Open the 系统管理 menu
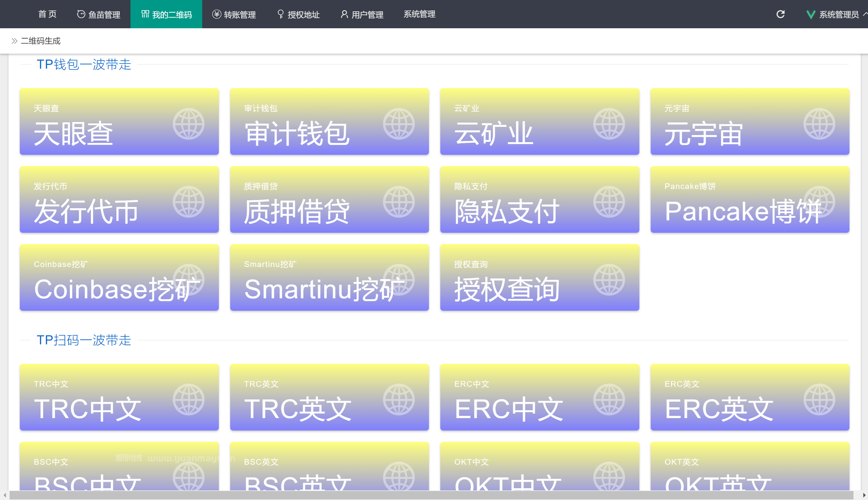Screen dimensions: 868x500 (419, 14)
